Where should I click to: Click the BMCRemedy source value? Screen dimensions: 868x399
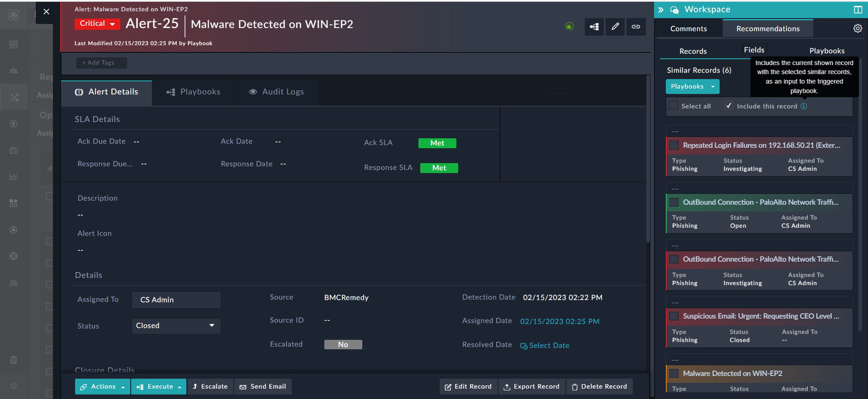346,298
